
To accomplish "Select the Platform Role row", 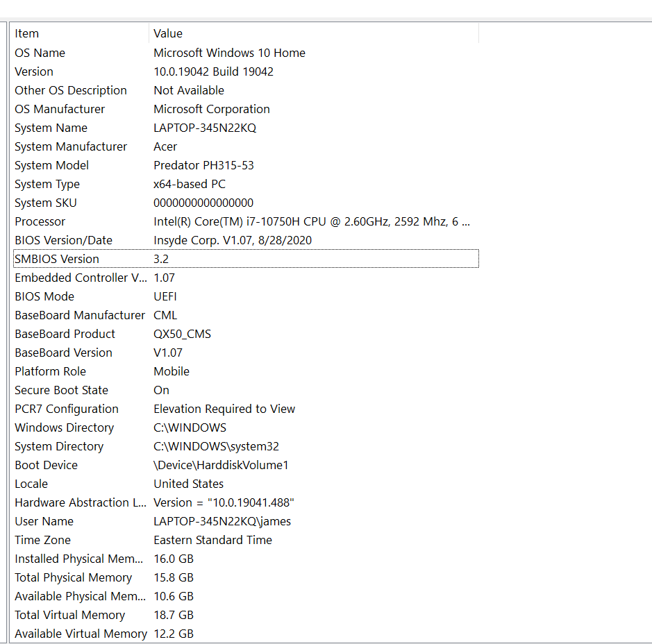I will pyautogui.click(x=246, y=371).
